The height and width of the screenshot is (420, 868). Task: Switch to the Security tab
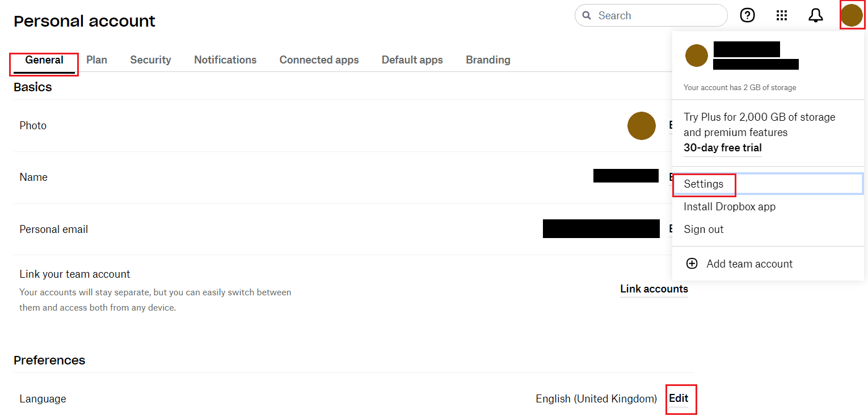(150, 60)
